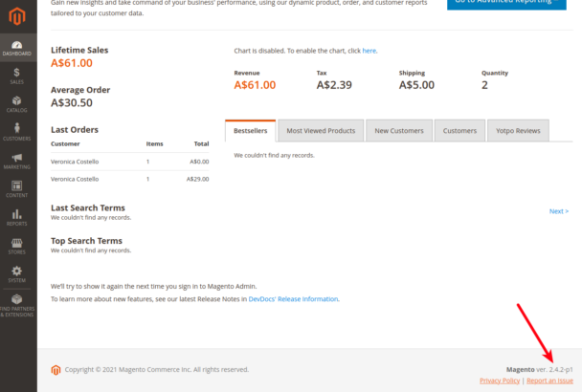
Task: Click the Last Search Terms heading
Action: pyautogui.click(x=88, y=208)
